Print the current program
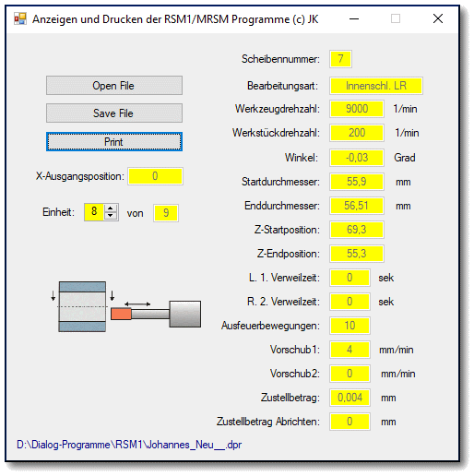 [x=114, y=142]
